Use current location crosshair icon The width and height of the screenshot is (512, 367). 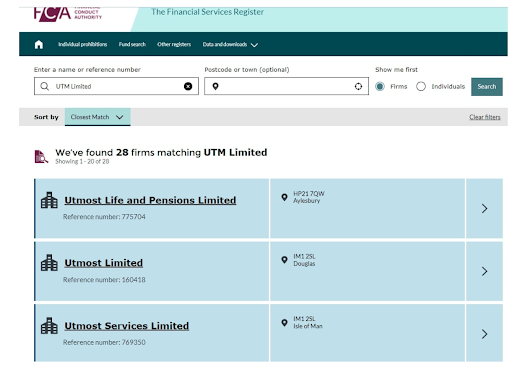tap(358, 86)
